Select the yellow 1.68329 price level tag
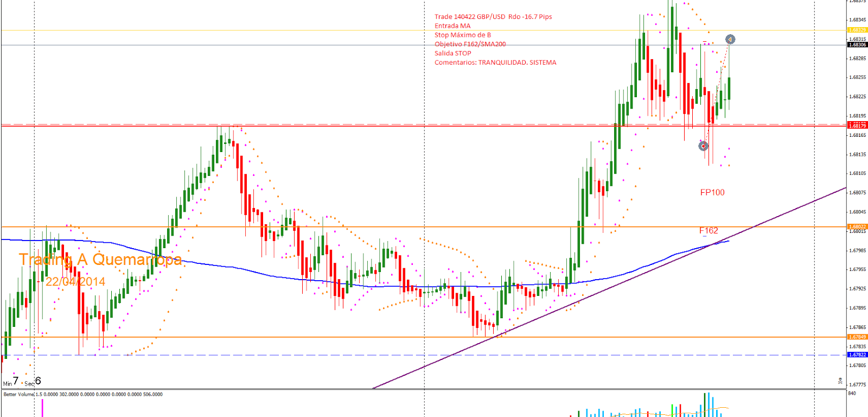The width and height of the screenshot is (868, 417). coord(857,30)
